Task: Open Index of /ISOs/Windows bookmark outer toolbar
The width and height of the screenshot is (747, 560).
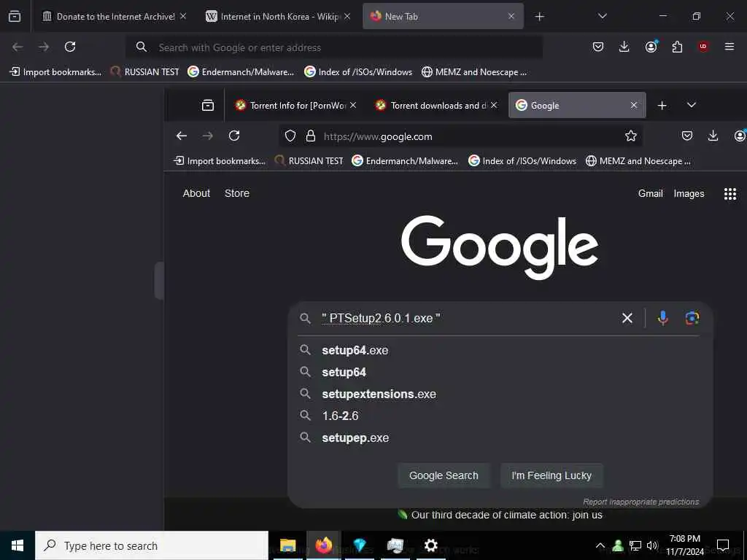Action: tap(358, 72)
